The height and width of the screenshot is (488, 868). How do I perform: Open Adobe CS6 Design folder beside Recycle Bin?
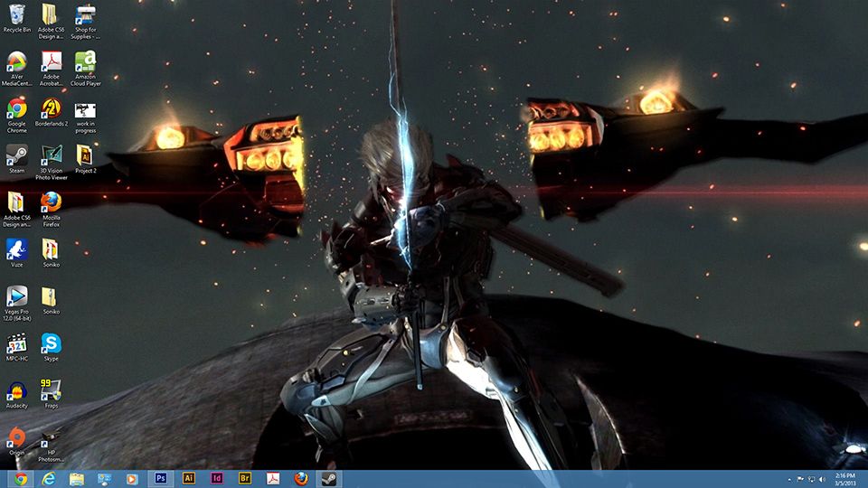(x=51, y=22)
